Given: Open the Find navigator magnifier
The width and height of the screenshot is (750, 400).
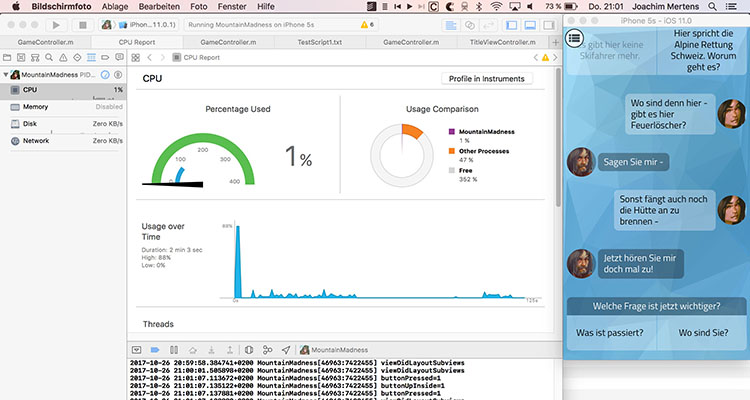Looking at the screenshot, I should tap(49, 57).
